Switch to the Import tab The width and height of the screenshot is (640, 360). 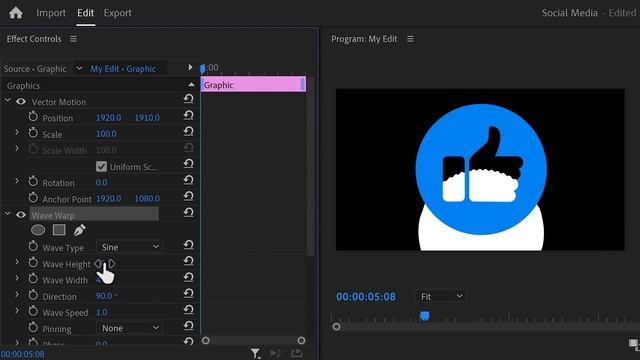point(51,13)
